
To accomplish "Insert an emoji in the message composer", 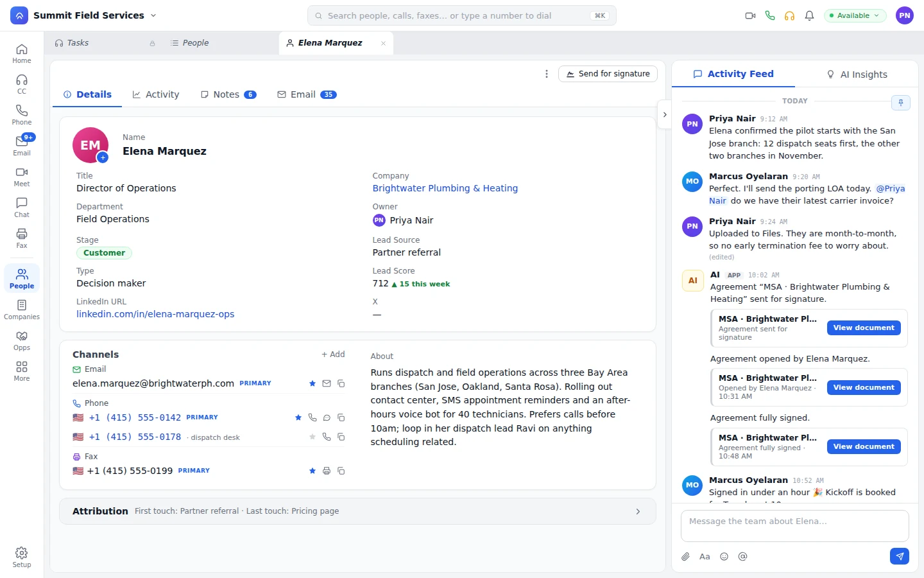I will click(x=724, y=557).
